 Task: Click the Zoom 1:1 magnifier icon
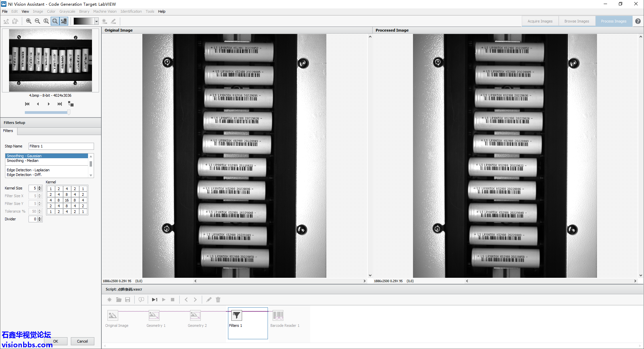tap(46, 21)
